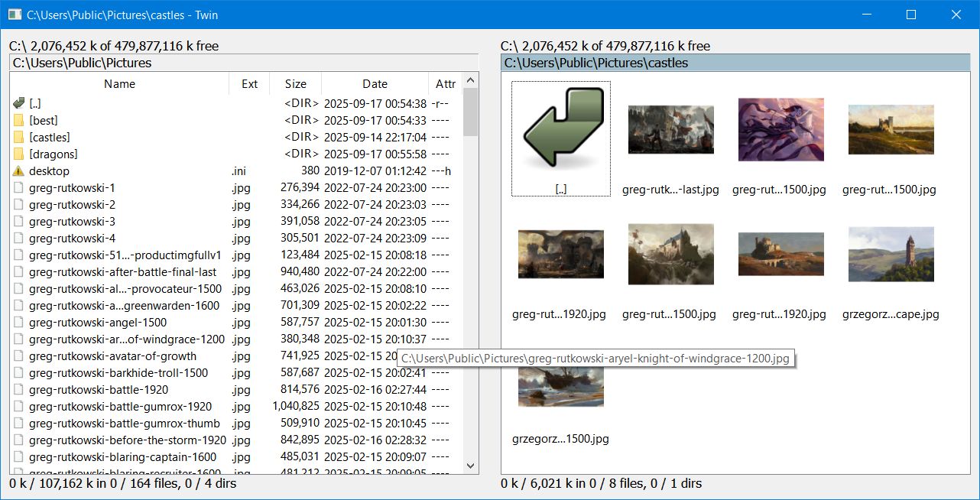980x500 pixels.
Task: Click the right panel drive free space label
Action: (x=605, y=46)
